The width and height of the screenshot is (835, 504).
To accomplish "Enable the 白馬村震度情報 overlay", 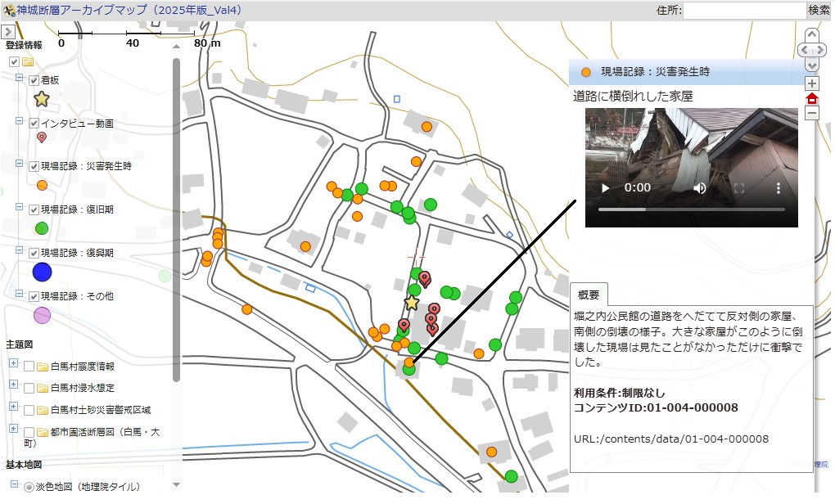I will pos(29,364).
